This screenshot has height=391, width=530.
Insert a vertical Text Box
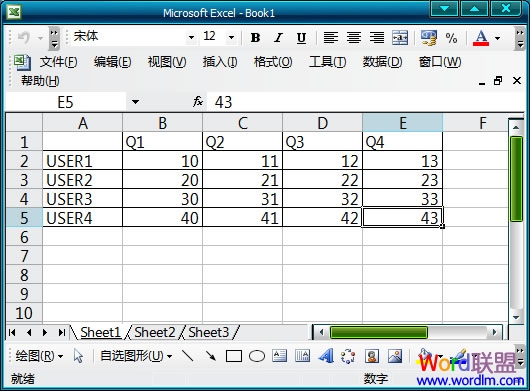point(303,356)
